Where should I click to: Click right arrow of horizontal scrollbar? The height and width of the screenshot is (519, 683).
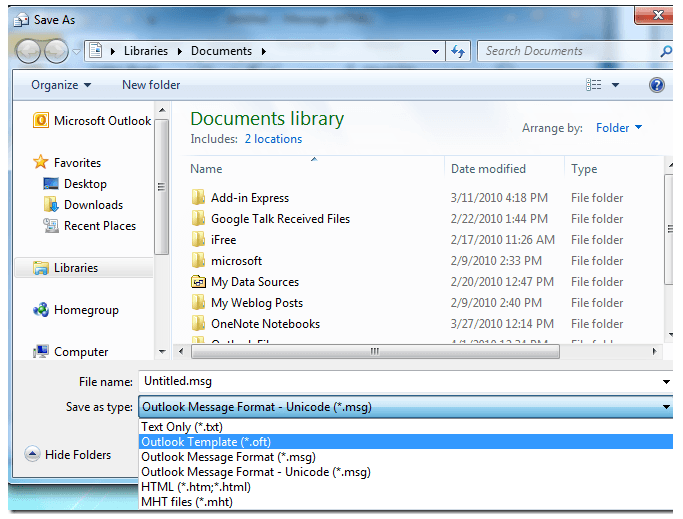[x=654, y=351]
